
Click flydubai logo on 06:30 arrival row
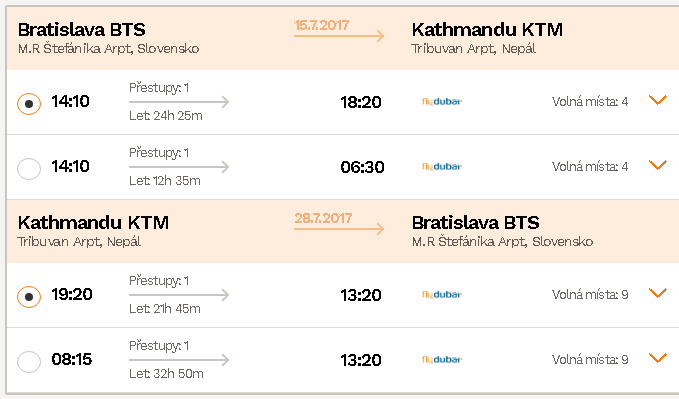[x=442, y=167]
